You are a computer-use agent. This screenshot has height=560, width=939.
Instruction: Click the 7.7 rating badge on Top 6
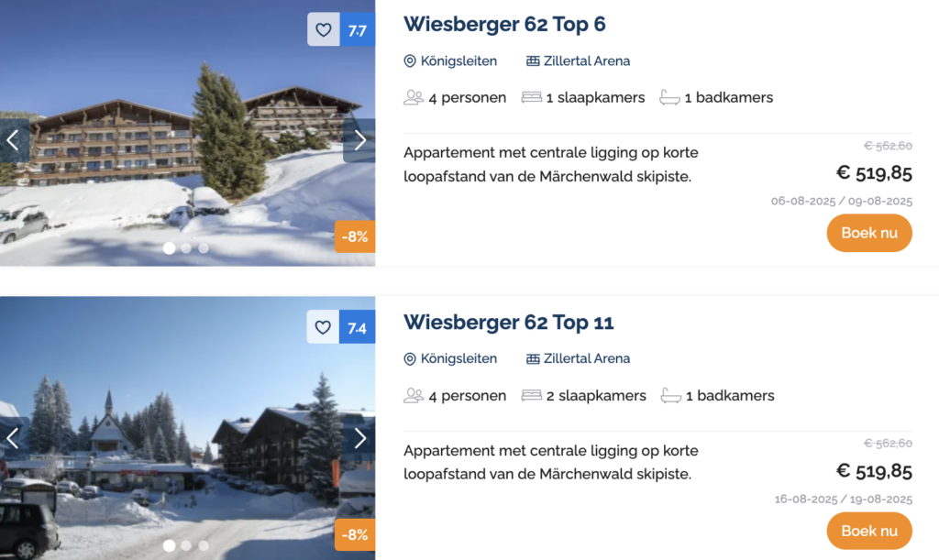(x=358, y=30)
